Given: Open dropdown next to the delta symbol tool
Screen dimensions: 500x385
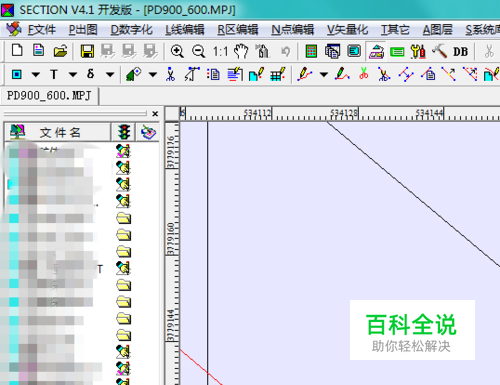Looking at the screenshot, I should (110, 74).
